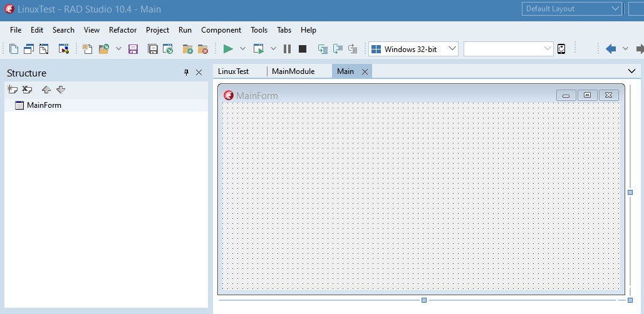Click the Add to Project folder icon

(x=187, y=49)
